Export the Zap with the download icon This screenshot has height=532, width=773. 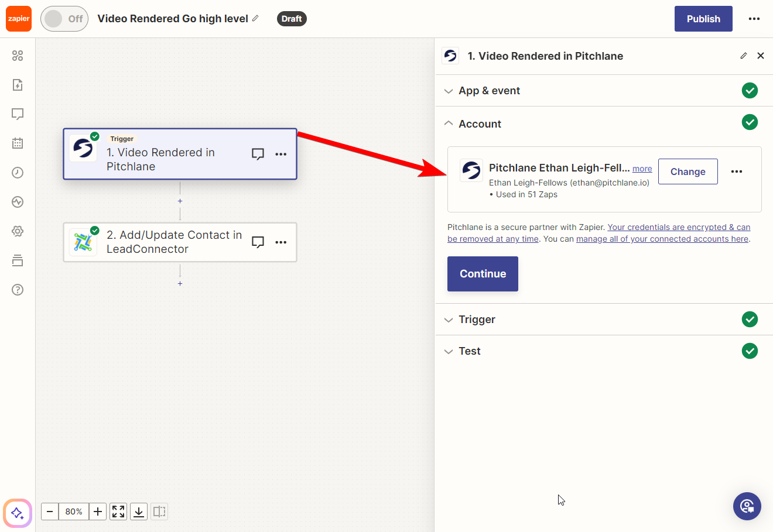coord(139,512)
